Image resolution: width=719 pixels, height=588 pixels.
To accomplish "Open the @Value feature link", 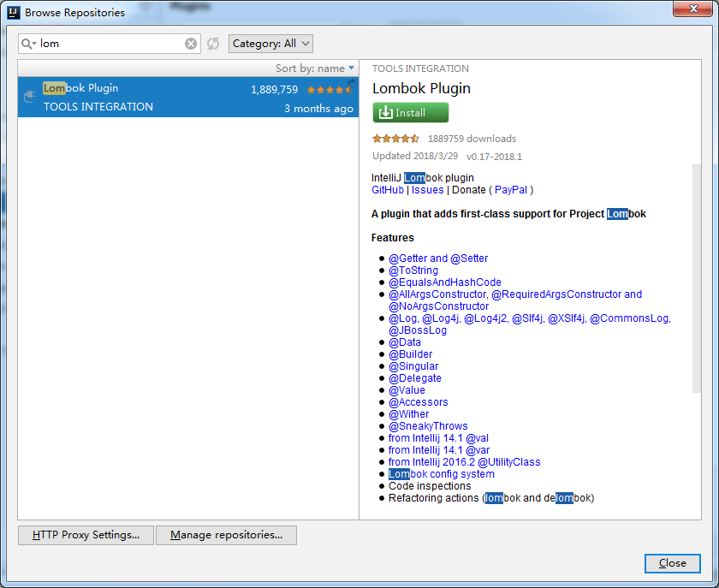I will (x=407, y=389).
